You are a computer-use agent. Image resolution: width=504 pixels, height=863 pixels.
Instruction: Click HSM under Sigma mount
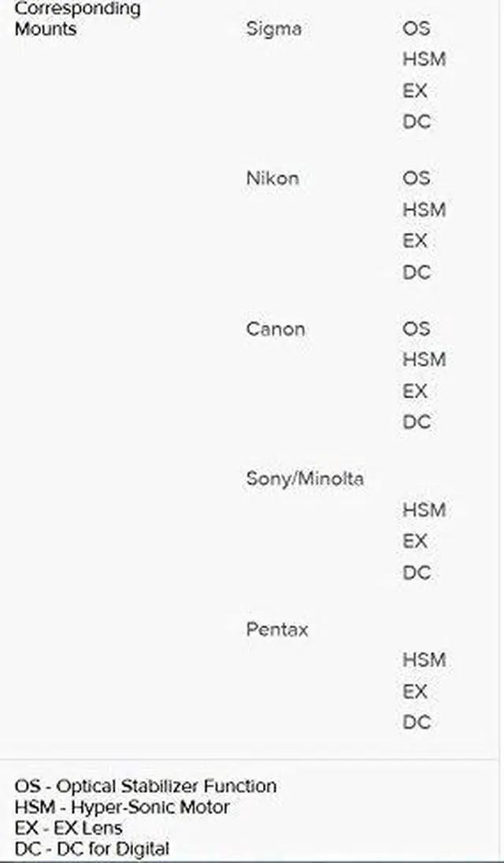424,59
